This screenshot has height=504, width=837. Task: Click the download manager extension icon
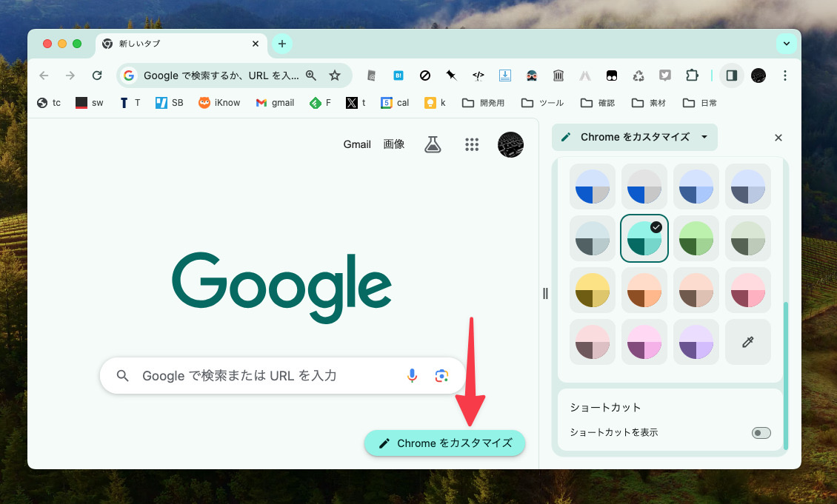(504, 75)
